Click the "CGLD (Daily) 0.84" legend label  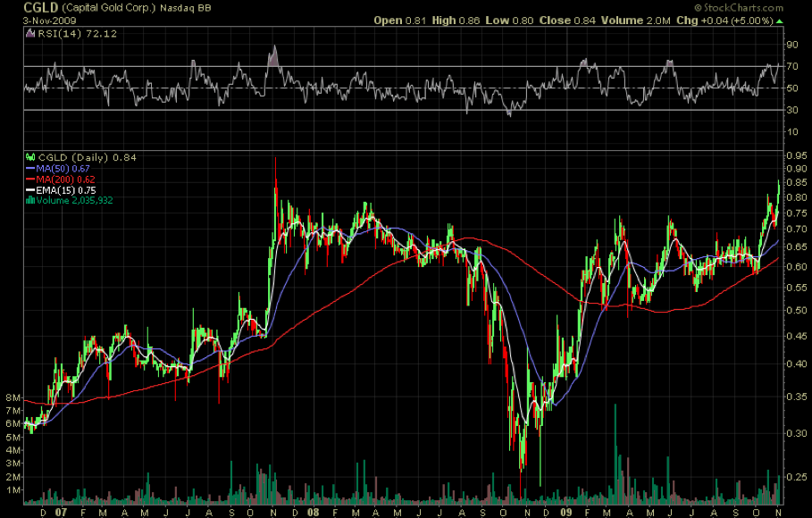pos(88,157)
